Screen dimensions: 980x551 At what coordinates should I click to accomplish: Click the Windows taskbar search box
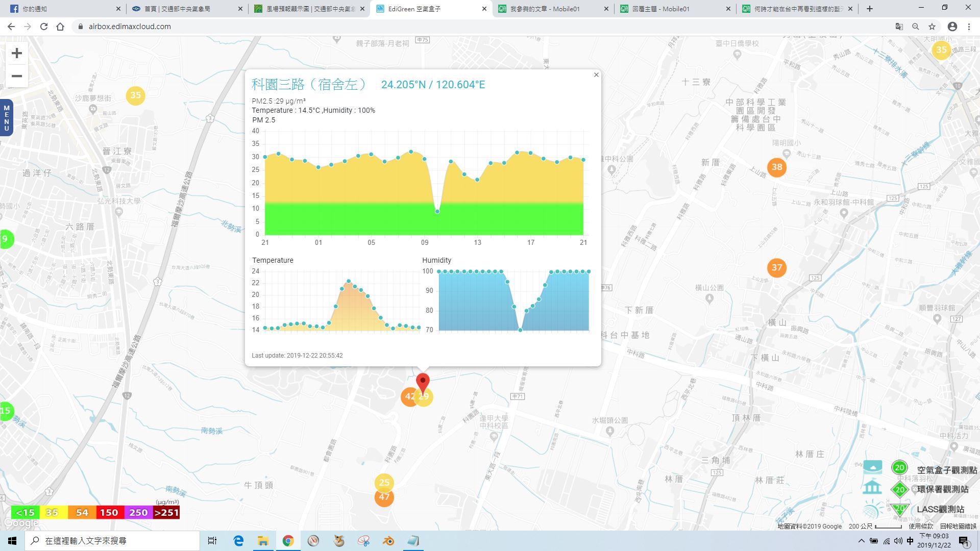click(x=112, y=541)
